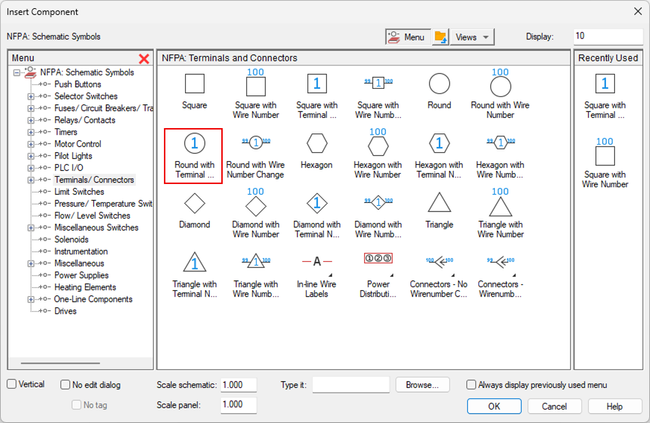The width and height of the screenshot is (650, 423).
Task: Click the Scale schematic field
Action: [238, 385]
